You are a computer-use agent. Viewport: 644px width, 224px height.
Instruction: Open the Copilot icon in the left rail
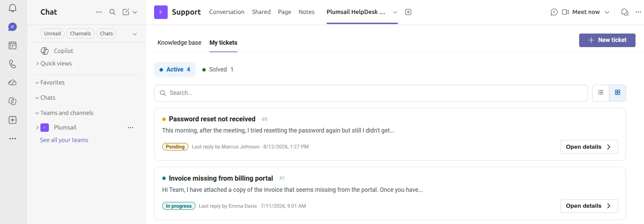(13, 101)
